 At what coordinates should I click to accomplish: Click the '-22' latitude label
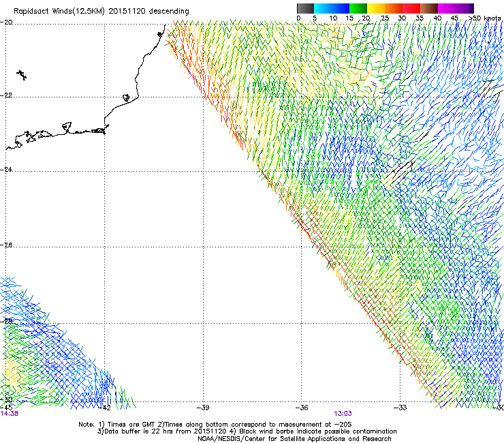pyautogui.click(x=6, y=95)
